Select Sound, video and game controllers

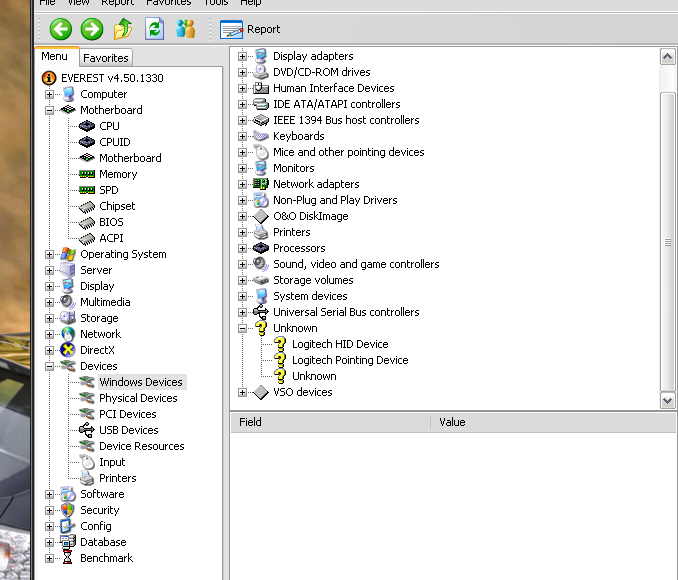point(356,264)
